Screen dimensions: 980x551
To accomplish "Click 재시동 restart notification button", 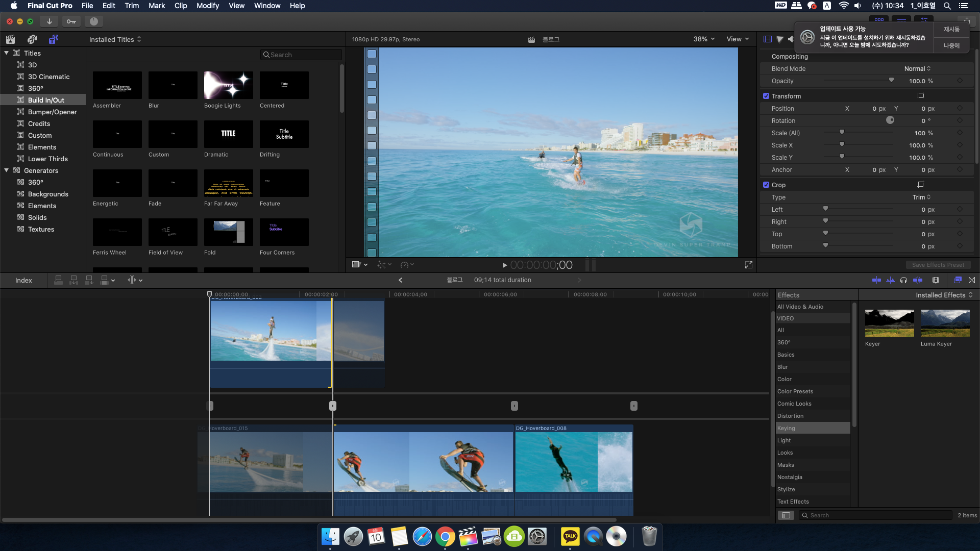I will pos(951,30).
